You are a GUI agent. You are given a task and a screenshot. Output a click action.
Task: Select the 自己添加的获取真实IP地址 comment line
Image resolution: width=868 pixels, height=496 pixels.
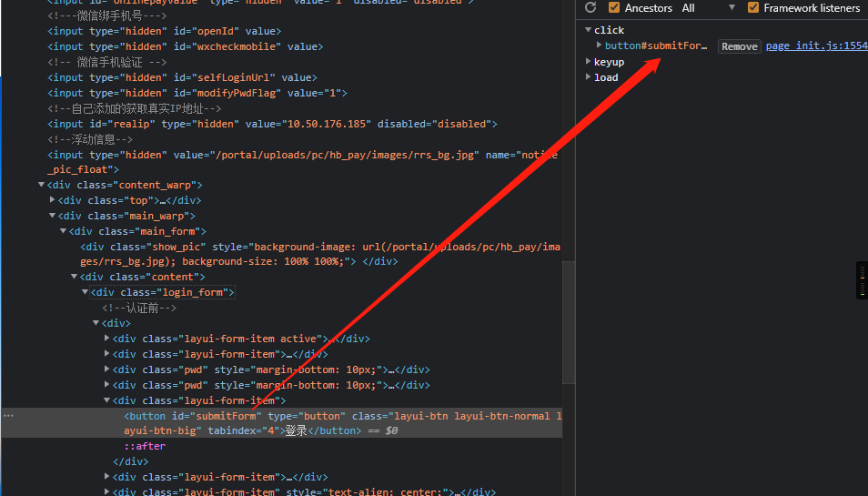click(x=135, y=108)
